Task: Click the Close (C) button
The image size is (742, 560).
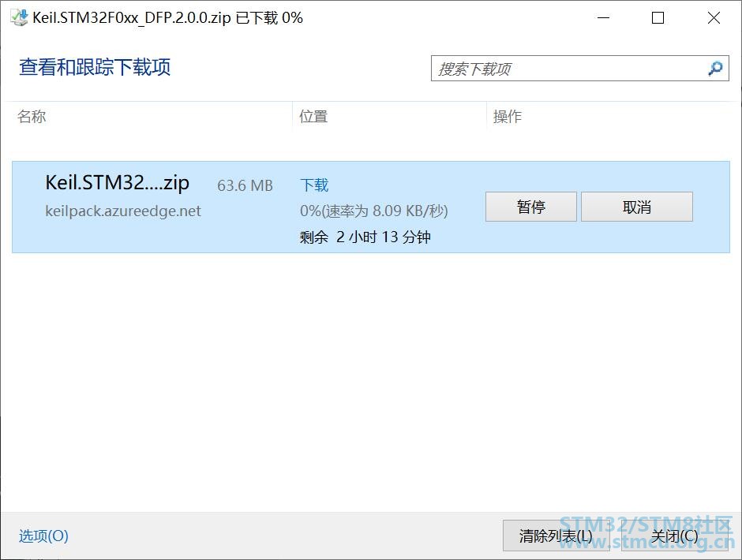Action: click(674, 536)
